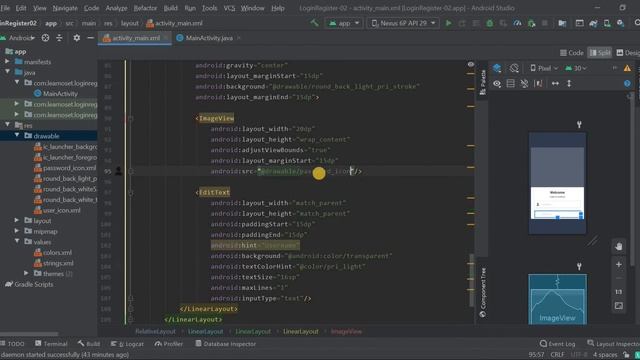Open the API 30 version dropdown
640x360 pixels.
tap(576, 68)
